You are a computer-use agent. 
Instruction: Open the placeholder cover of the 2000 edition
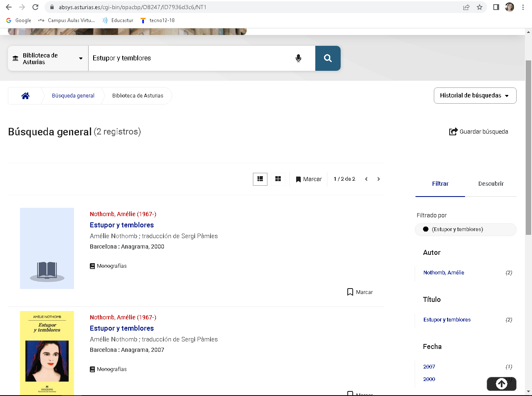[x=47, y=248]
